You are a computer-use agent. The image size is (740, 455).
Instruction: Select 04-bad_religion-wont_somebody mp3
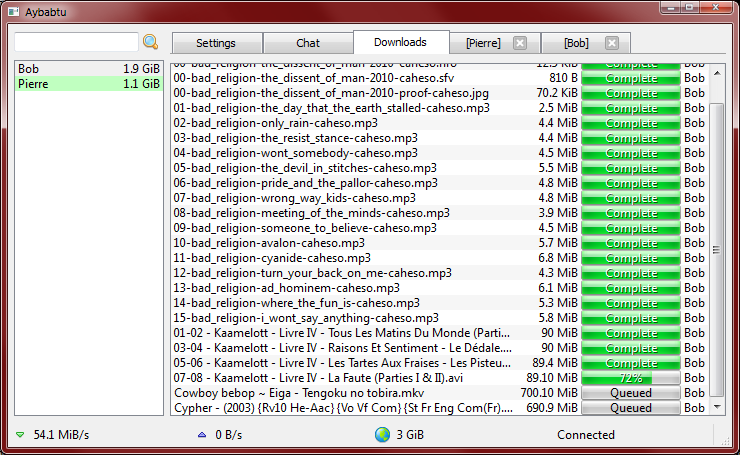click(x=439, y=153)
